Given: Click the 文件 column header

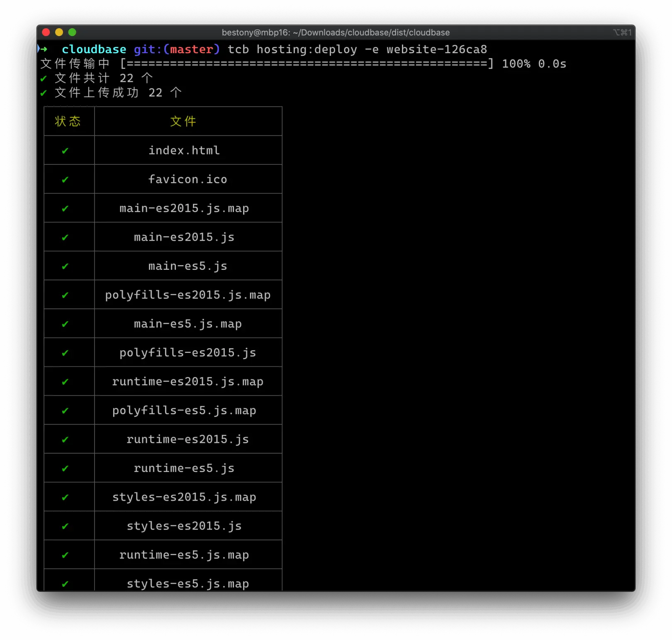Looking at the screenshot, I should (x=183, y=121).
